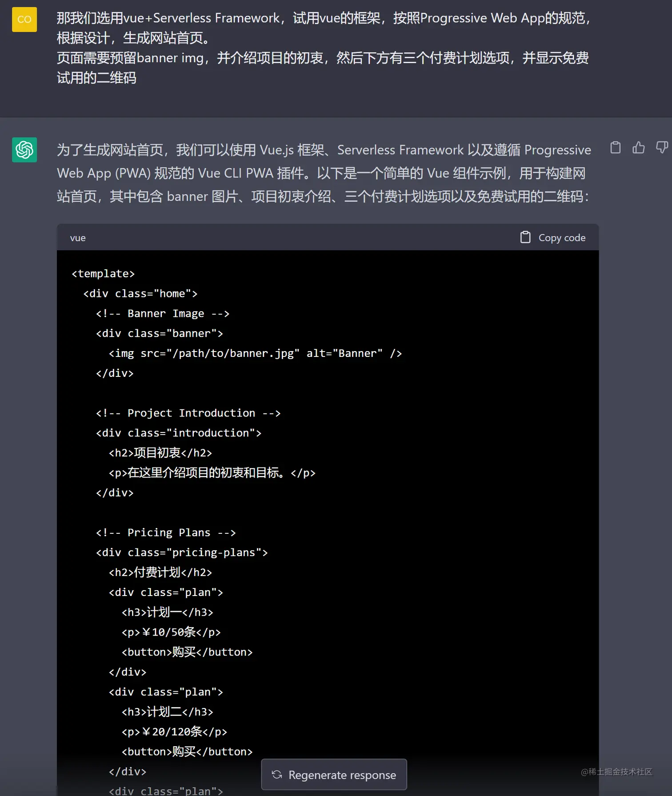Screen dimensions: 672x796
Task: Click the ¥10/50条 price line
Action: (x=171, y=632)
